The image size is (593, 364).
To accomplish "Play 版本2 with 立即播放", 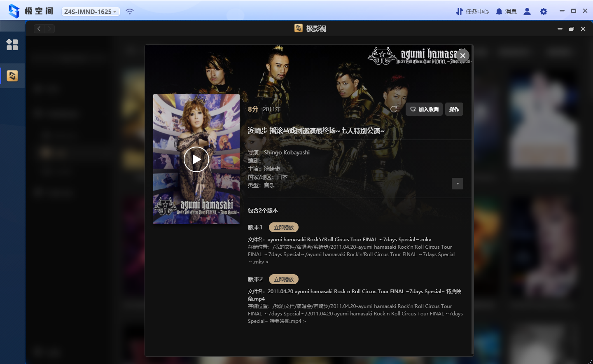I will (284, 279).
